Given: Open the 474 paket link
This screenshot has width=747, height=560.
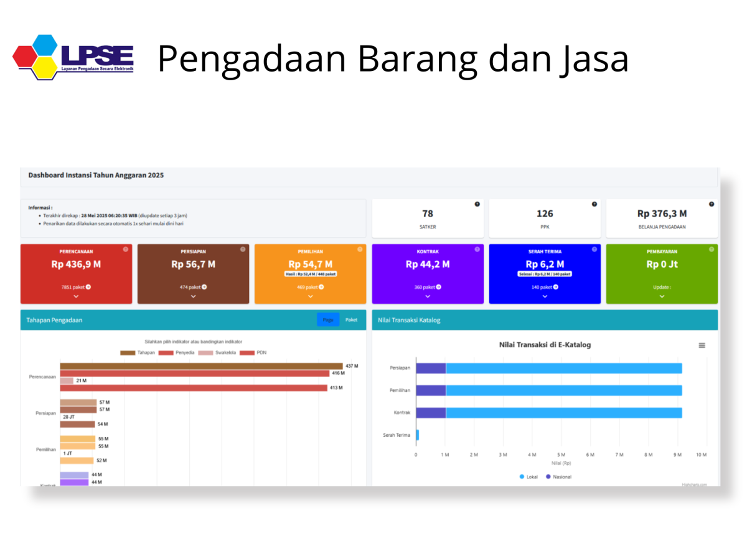Looking at the screenshot, I should point(193,287).
